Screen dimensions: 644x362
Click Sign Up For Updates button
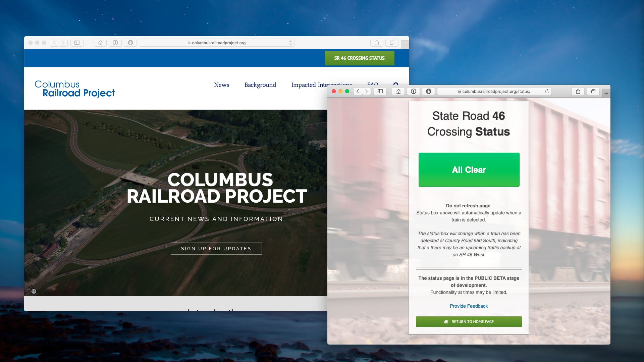click(x=216, y=249)
